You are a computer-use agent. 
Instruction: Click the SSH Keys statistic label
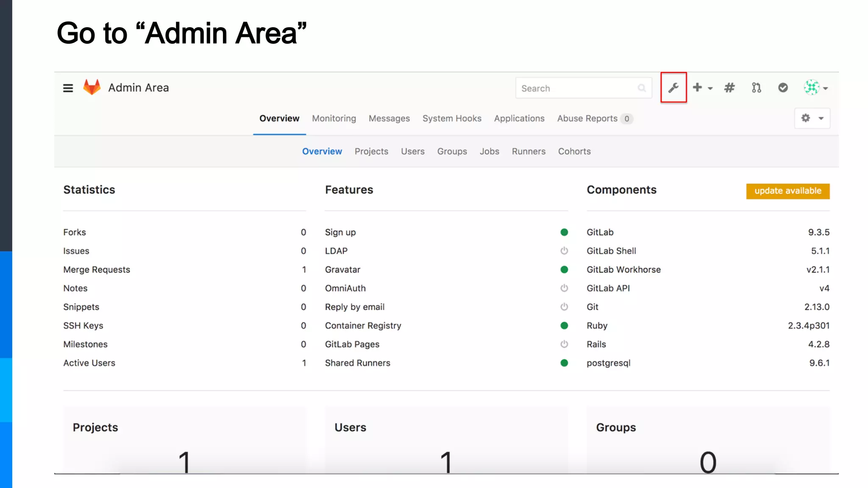click(x=83, y=326)
